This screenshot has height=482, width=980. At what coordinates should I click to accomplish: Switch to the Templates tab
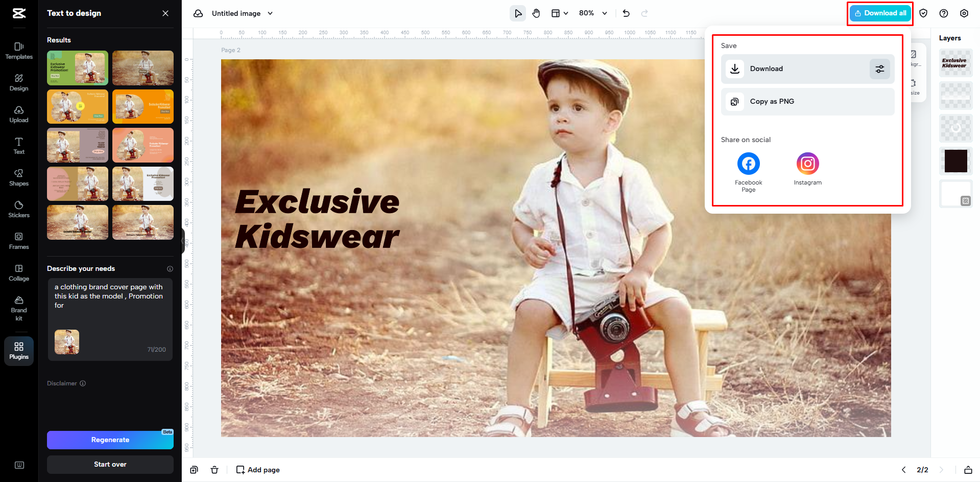pos(18,51)
